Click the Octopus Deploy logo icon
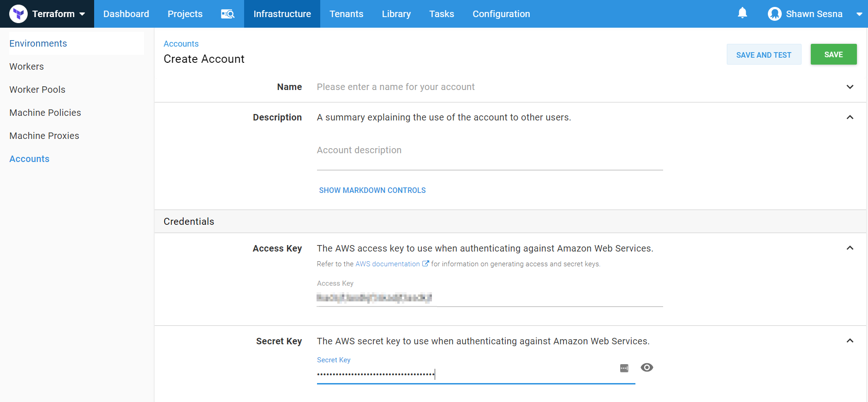The height and width of the screenshot is (402, 868). pyautogui.click(x=18, y=14)
